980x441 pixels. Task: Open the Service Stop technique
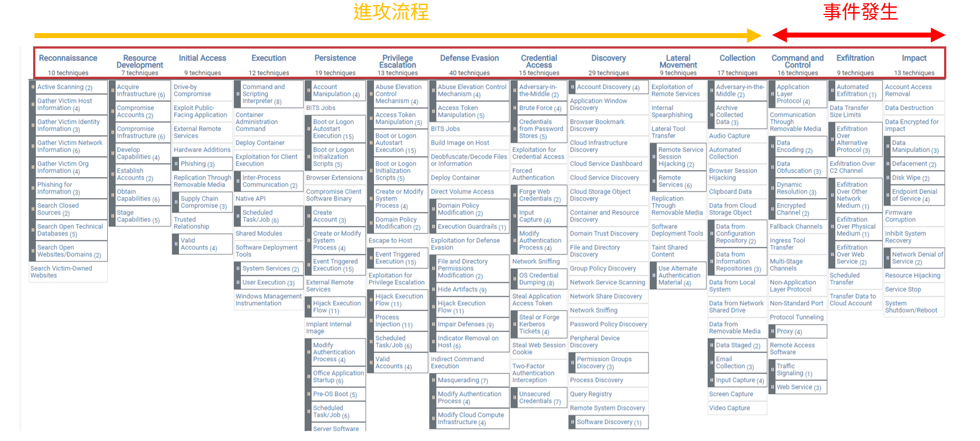[x=903, y=290]
